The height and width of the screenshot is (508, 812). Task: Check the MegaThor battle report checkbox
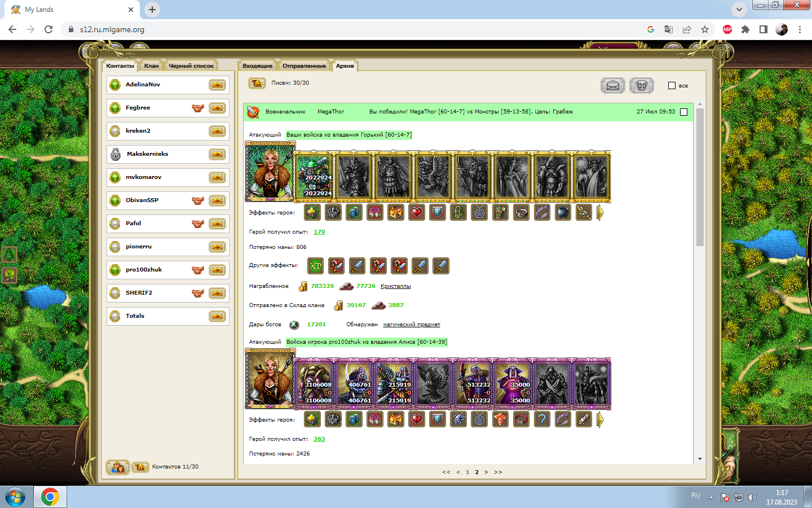coord(684,112)
